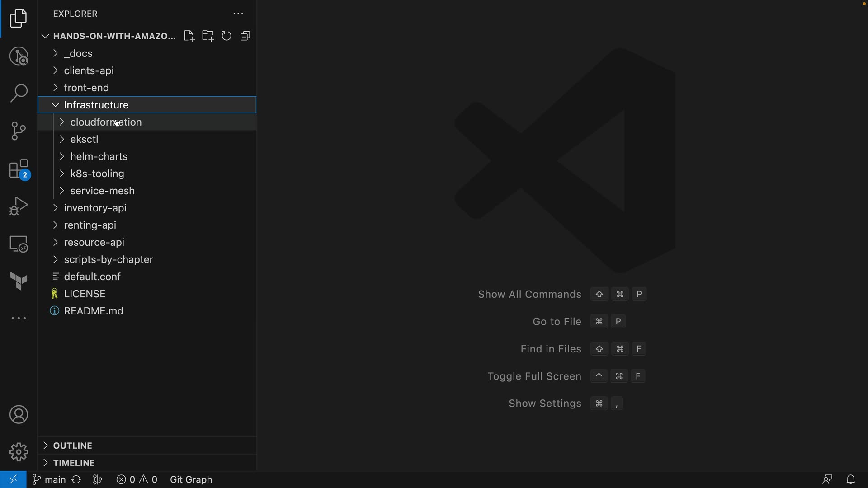The height and width of the screenshot is (488, 868).
Task: Open the Run and Debug view
Action: (19, 206)
